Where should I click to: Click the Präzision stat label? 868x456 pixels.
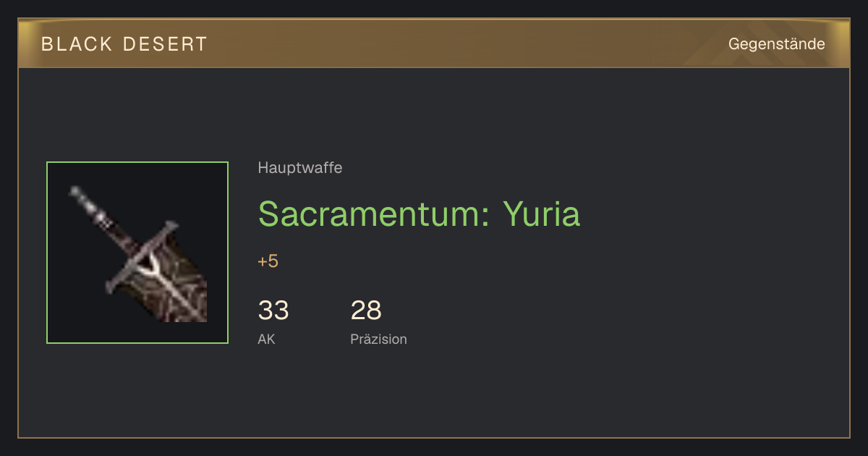click(x=378, y=339)
